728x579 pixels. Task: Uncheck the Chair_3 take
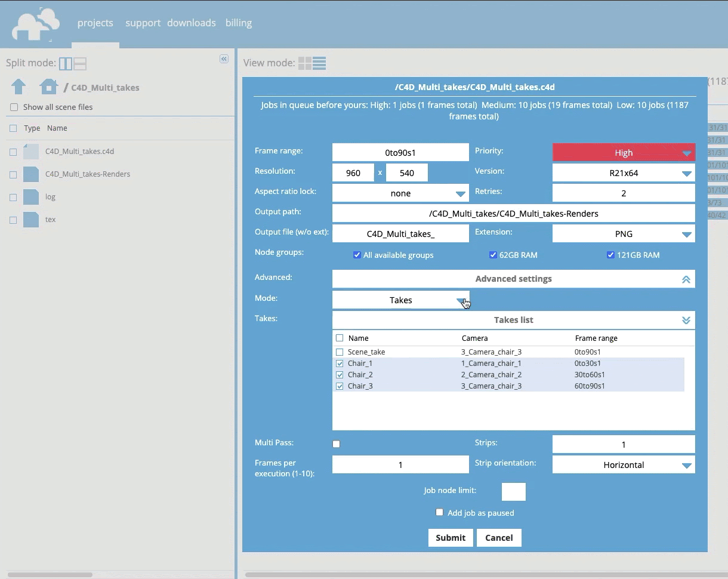click(x=340, y=386)
